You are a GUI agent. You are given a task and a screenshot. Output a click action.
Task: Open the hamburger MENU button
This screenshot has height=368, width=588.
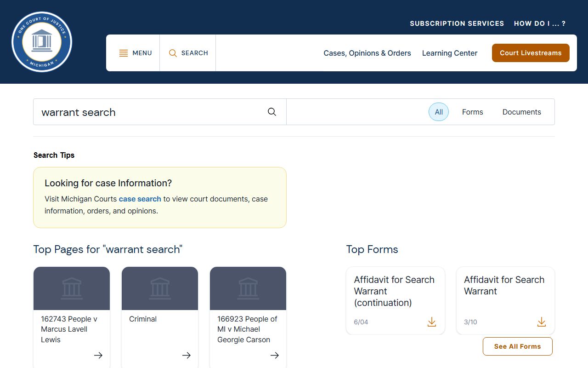tap(136, 53)
